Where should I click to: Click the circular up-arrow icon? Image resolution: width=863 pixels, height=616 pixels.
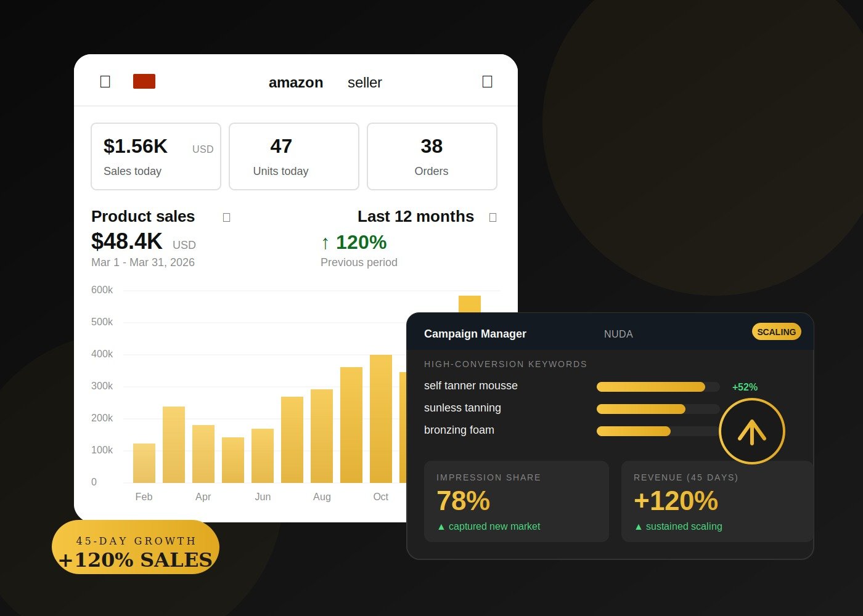[x=751, y=431]
